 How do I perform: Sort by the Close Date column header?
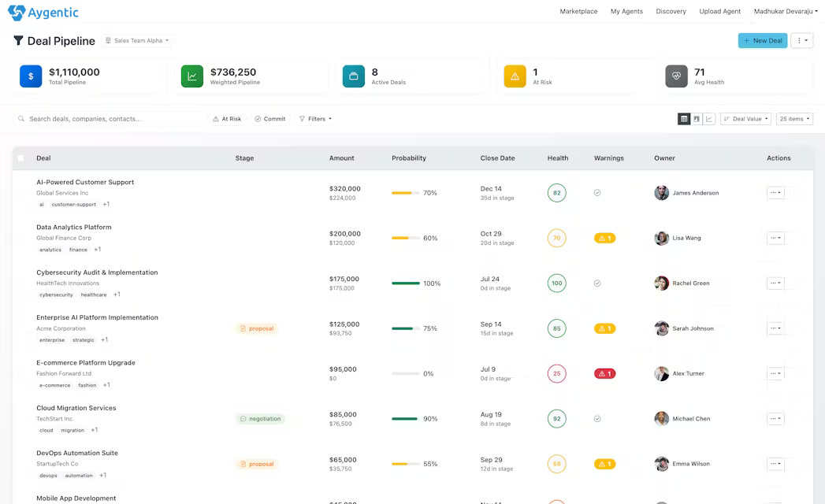497,157
